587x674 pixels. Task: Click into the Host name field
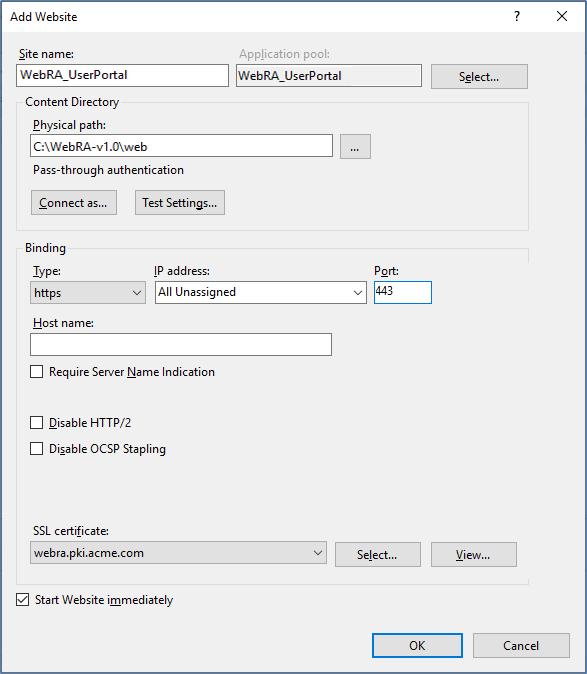pos(181,344)
